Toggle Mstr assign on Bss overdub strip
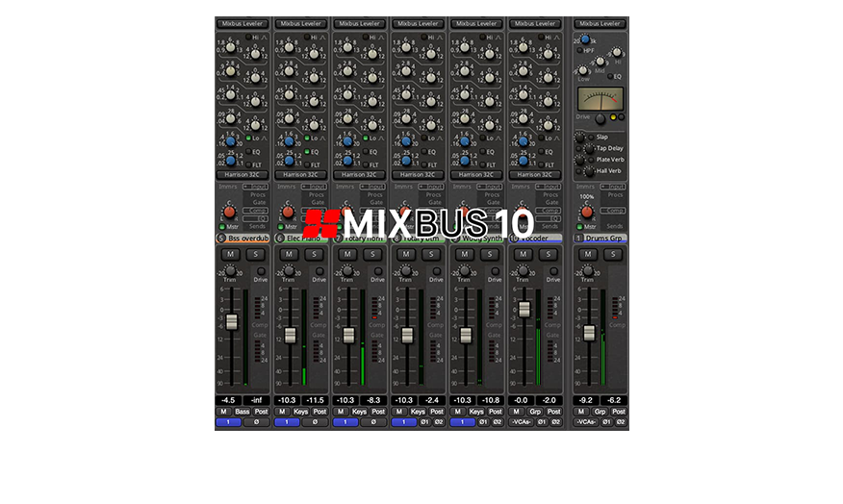Image resolution: width=843 pixels, height=504 pixels. (222, 227)
